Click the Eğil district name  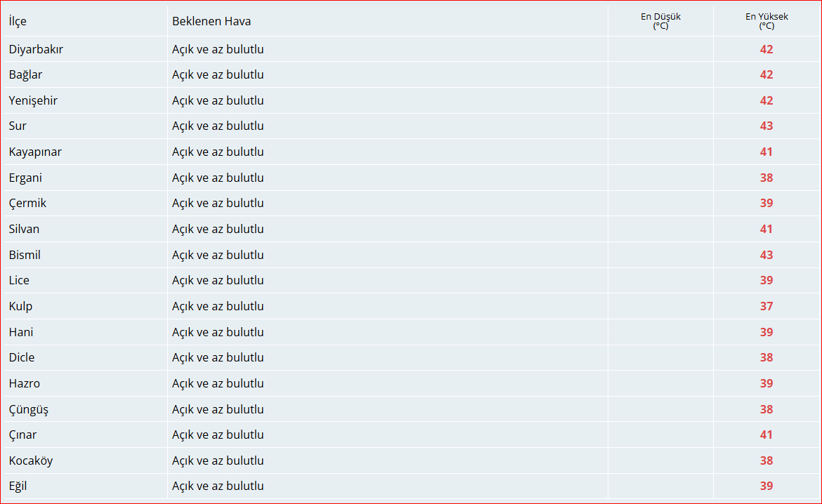(x=18, y=486)
